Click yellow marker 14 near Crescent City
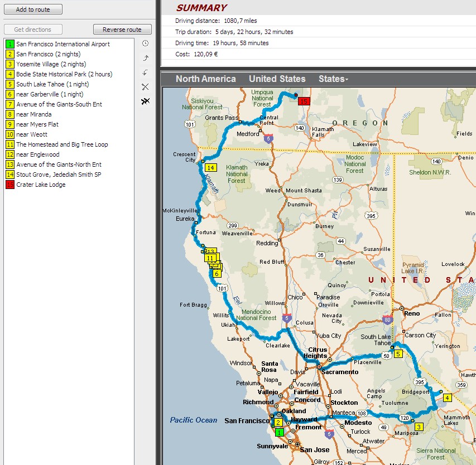This screenshot has height=465, width=476. (210, 167)
